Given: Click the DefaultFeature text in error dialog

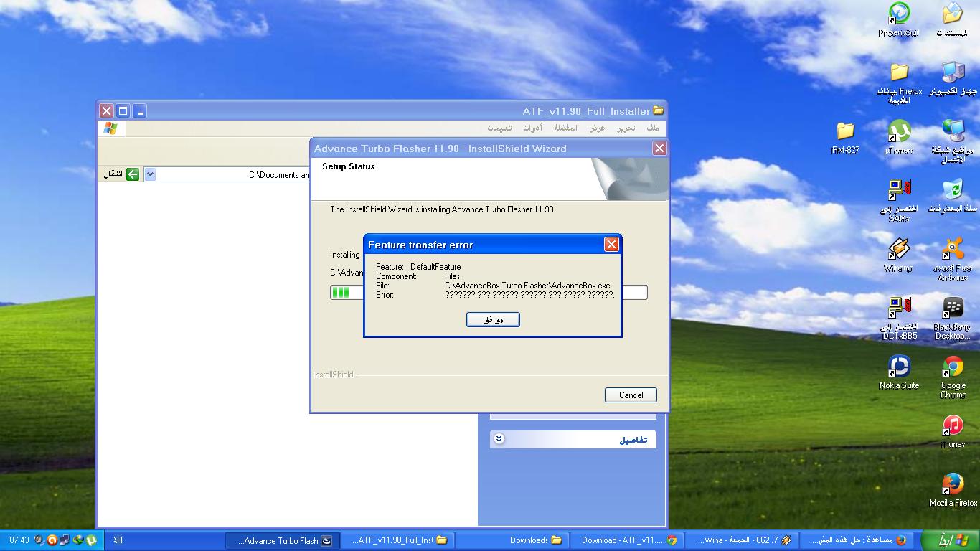Looking at the screenshot, I should pyautogui.click(x=435, y=267).
